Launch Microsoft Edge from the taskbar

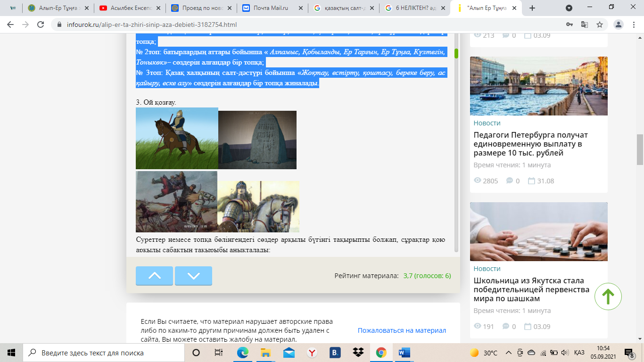click(x=243, y=353)
